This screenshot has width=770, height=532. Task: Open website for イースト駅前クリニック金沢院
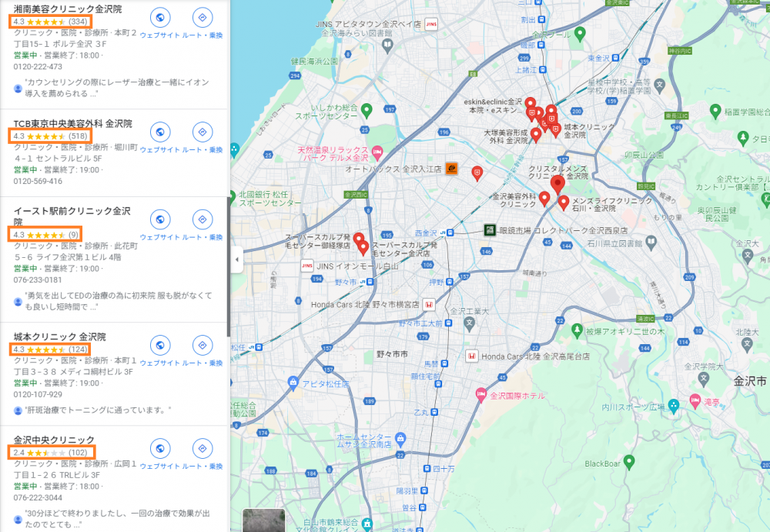[x=159, y=219]
